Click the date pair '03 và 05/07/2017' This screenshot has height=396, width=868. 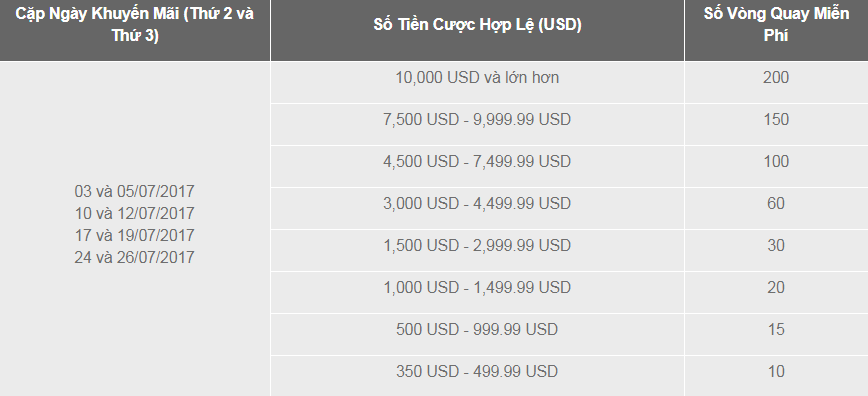click(135, 192)
